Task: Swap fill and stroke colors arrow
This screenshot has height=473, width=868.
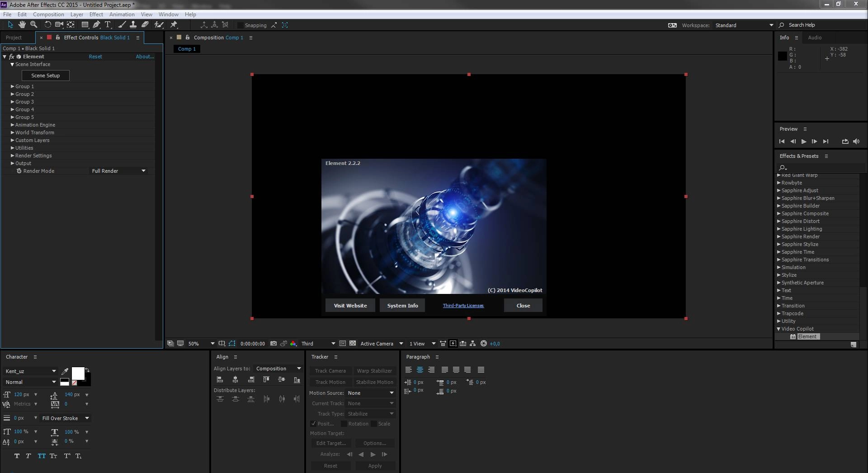Action: coord(87,369)
